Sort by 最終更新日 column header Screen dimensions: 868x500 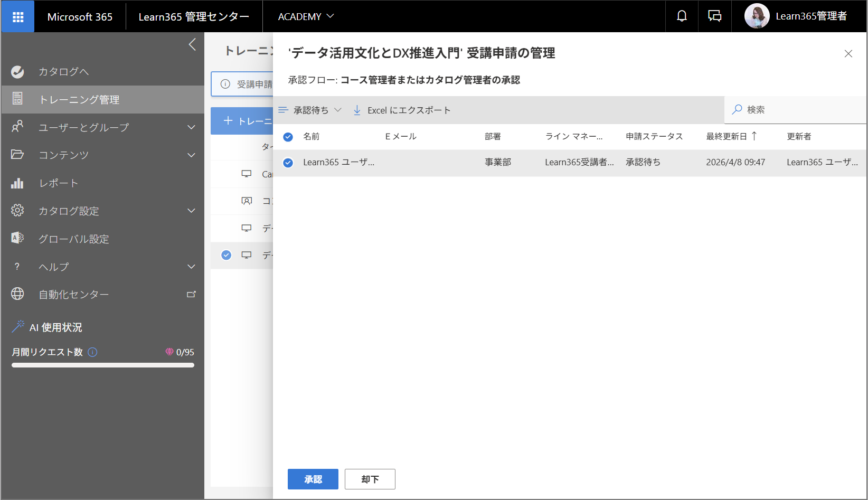pyautogui.click(x=731, y=136)
